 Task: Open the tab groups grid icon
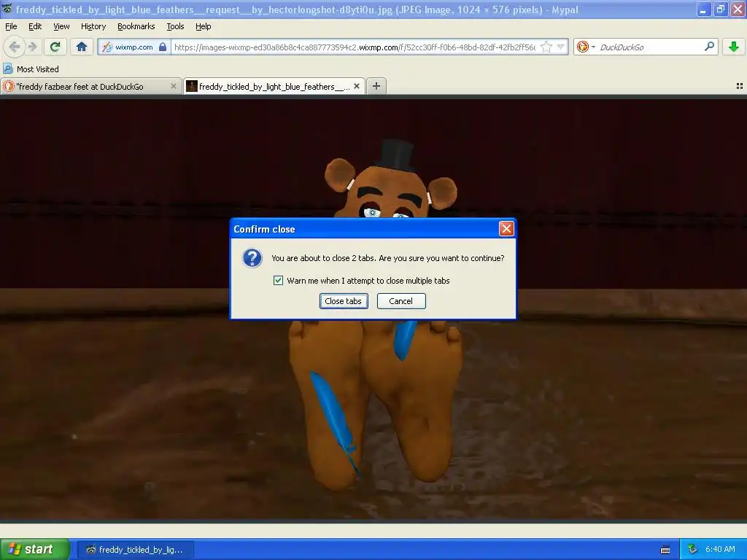click(740, 86)
